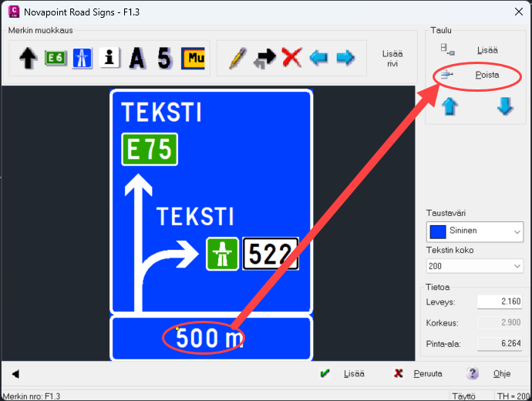Insert yellow 'Mu' sign element

(193, 58)
